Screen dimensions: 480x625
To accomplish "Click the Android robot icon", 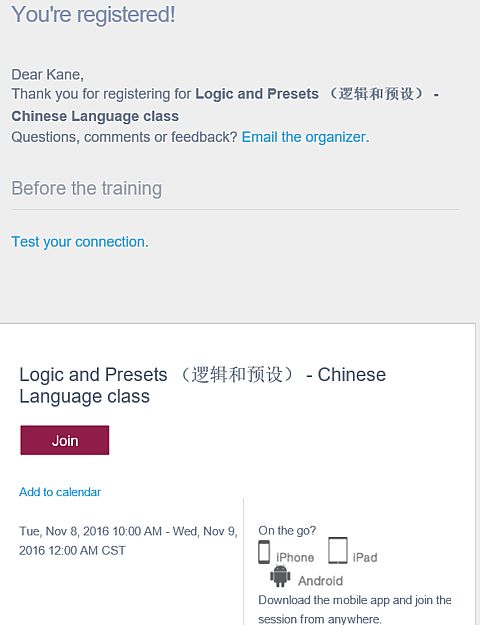I will pyautogui.click(x=280, y=576).
